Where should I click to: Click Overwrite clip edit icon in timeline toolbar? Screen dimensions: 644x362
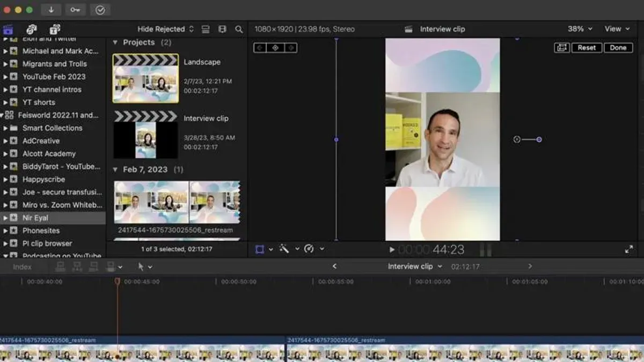point(111,266)
